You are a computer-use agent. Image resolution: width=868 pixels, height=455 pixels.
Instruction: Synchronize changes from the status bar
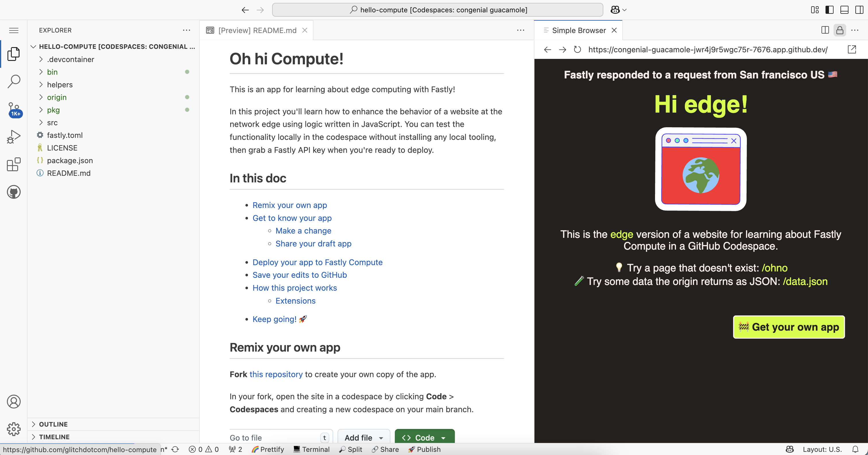tap(175, 449)
